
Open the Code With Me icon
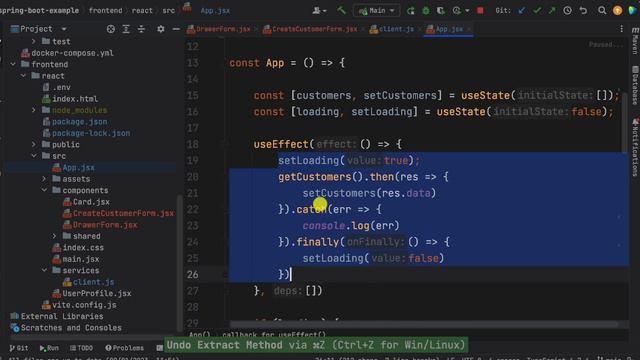click(633, 11)
